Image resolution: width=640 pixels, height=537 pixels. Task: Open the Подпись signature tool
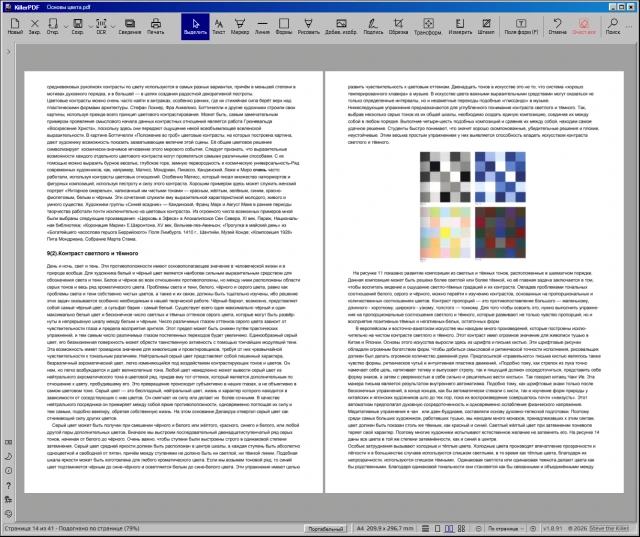tap(373, 27)
